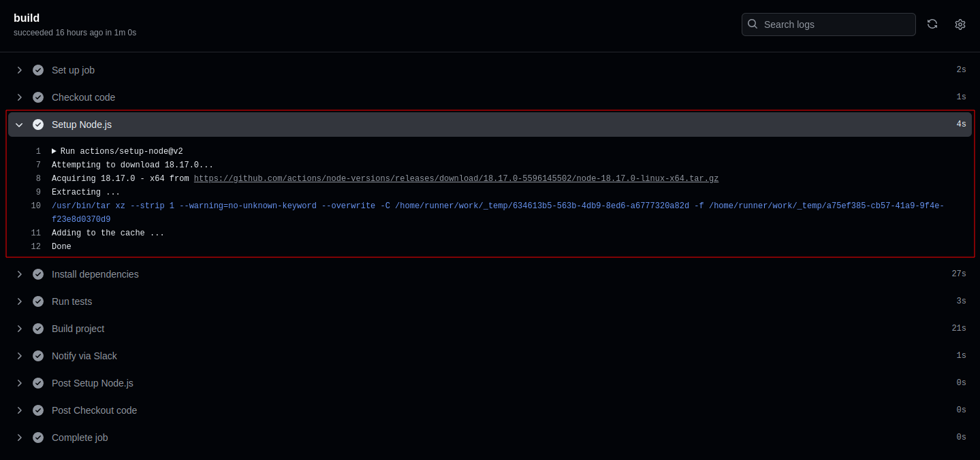
Task: Expand the Checkout code step chevron
Action: coord(20,97)
